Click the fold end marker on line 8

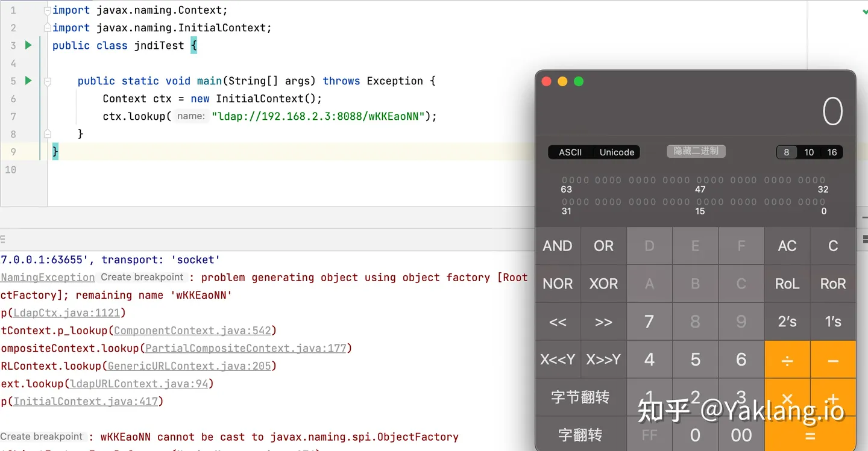(48, 134)
